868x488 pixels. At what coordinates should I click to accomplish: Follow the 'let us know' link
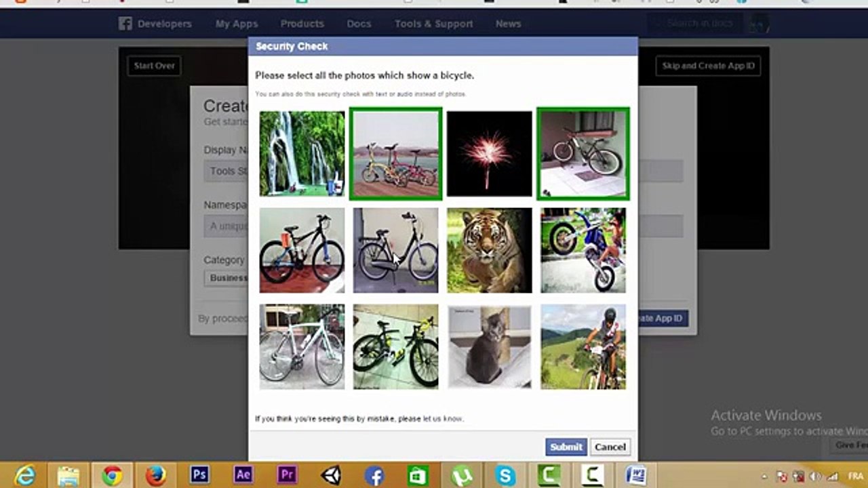(x=442, y=419)
